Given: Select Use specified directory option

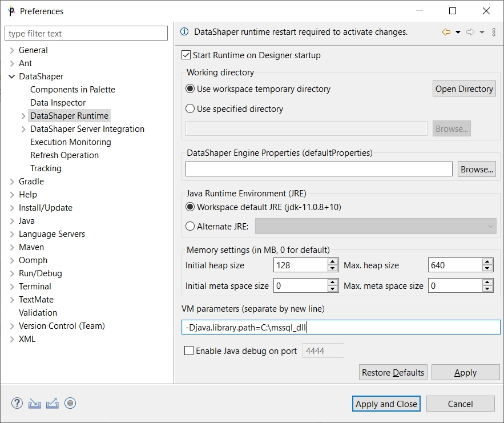Looking at the screenshot, I should pos(190,108).
